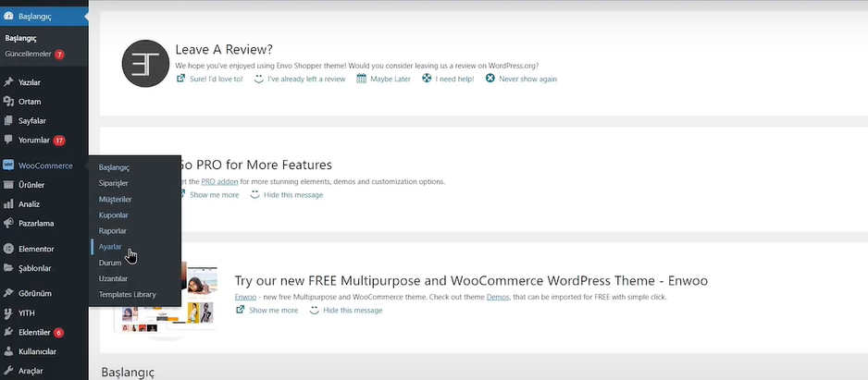
Task: Click the I've already left a review link
Action: tap(306, 80)
